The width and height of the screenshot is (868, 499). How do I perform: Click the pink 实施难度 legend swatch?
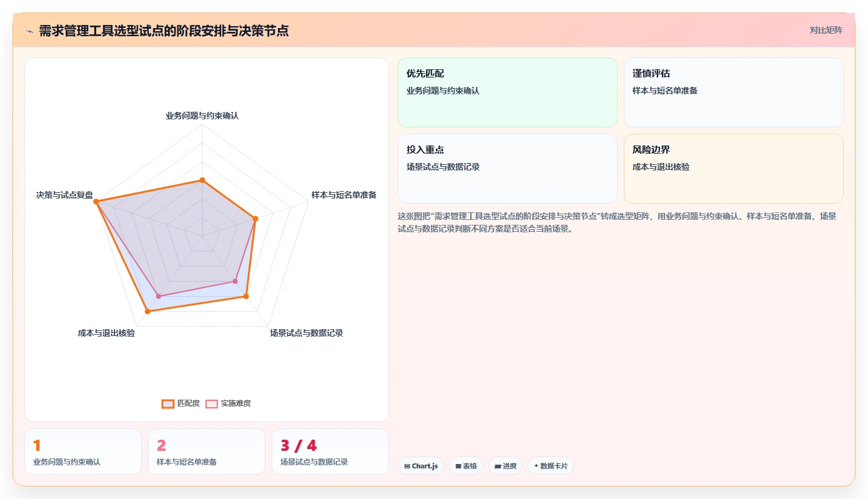click(212, 404)
